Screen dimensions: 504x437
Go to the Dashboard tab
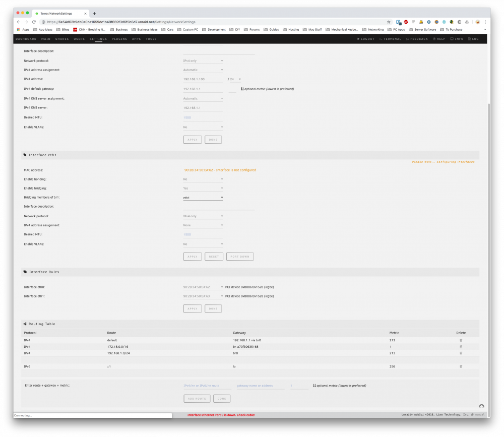click(26, 39)
